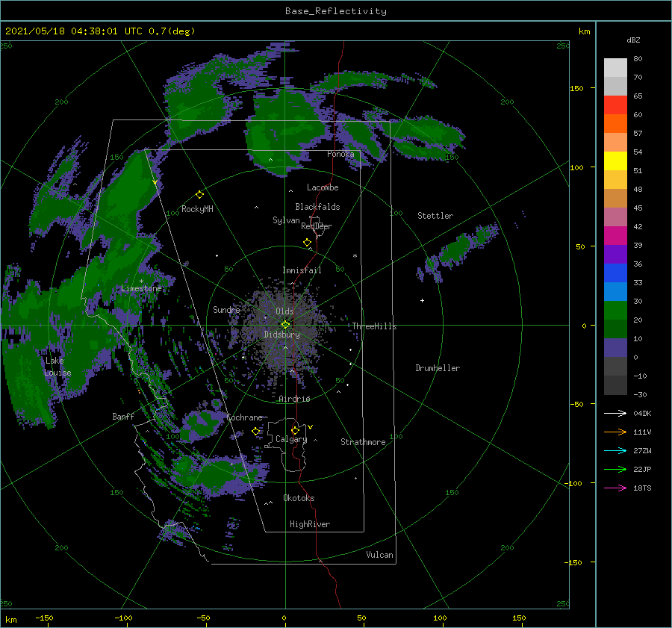This screenshot has height=628, width=672.
Task: Click the peach 54-57 dBZ swatch
Action: click(x=615, y=143)
